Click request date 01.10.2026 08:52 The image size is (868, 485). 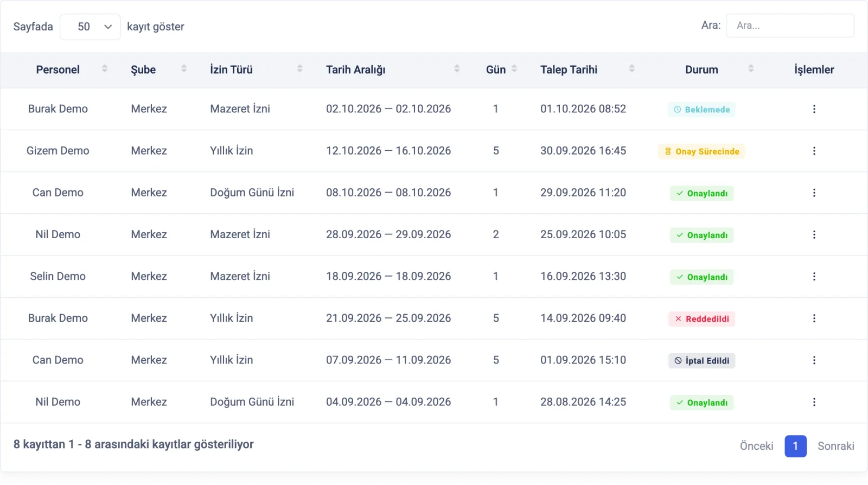pos(583,109)
